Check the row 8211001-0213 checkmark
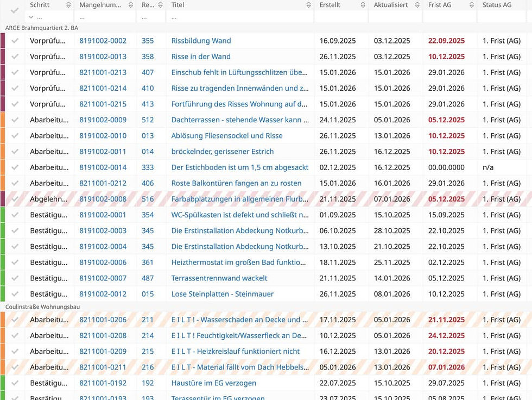532x400 pixels. [15, 72]
